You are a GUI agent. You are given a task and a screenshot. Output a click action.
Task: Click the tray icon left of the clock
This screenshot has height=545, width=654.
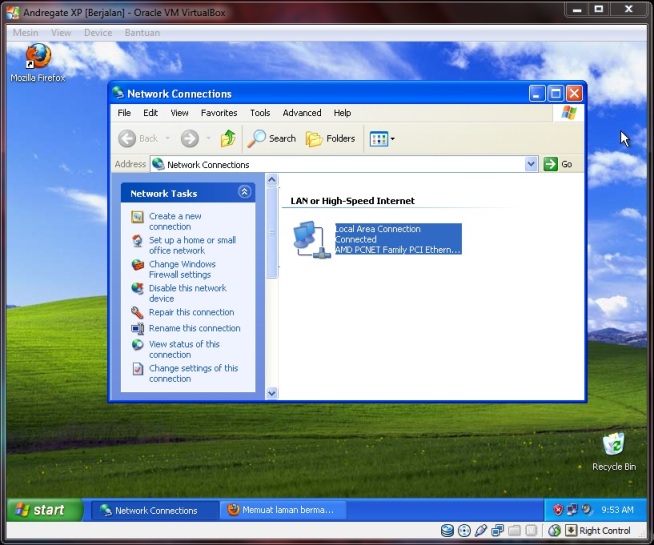point(587,509)
